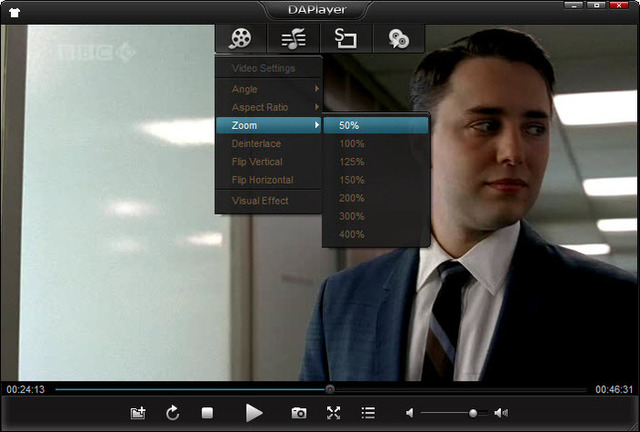Toggle fullscreen mode

[333, 412]
